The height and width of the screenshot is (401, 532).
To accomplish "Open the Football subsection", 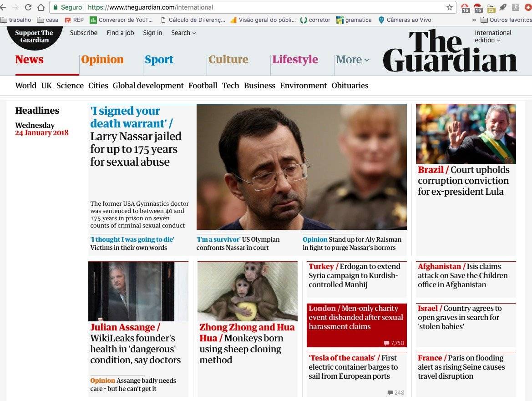I will (203, 86).
